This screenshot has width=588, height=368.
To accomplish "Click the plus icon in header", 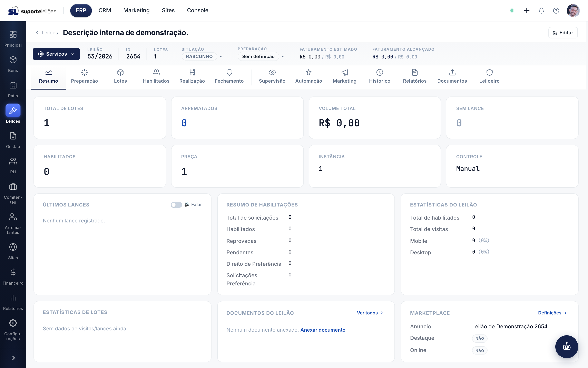I will (527, 10).
